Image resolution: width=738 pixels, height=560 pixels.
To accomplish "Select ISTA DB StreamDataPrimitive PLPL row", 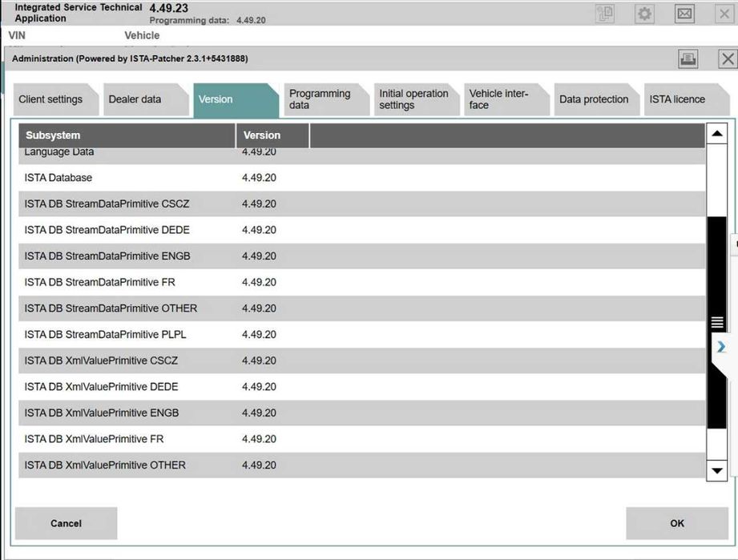I will pos(362,335).
